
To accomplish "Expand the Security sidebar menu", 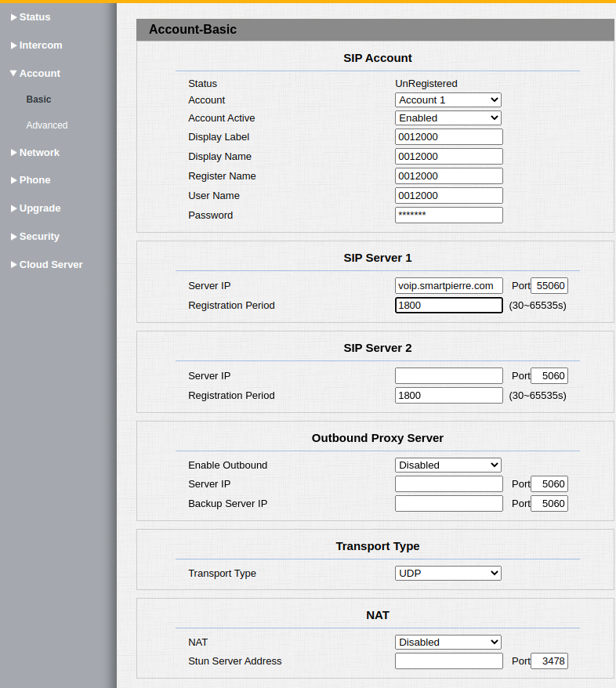I will point(39,237).
